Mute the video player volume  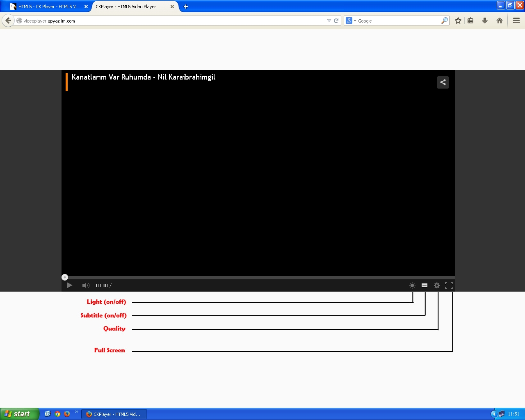click(85, 285)
